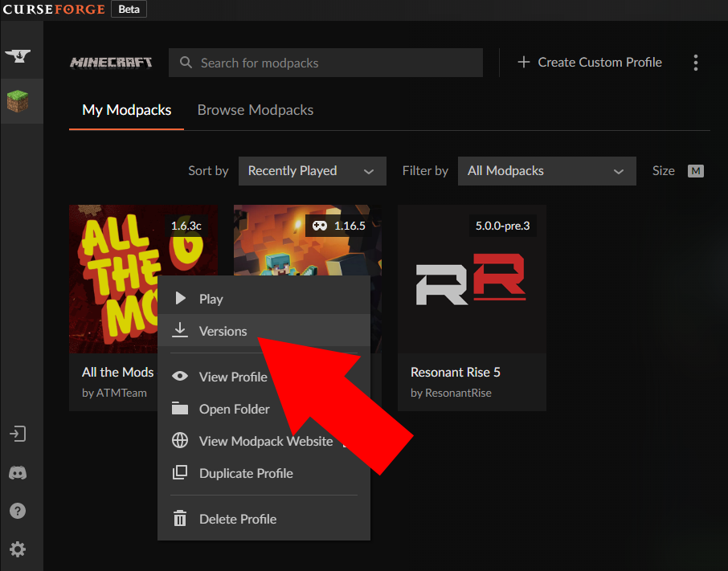Select Duplicate Profile menu entry
This screenshot has height=571, width=728.
[x=264, y=473]
